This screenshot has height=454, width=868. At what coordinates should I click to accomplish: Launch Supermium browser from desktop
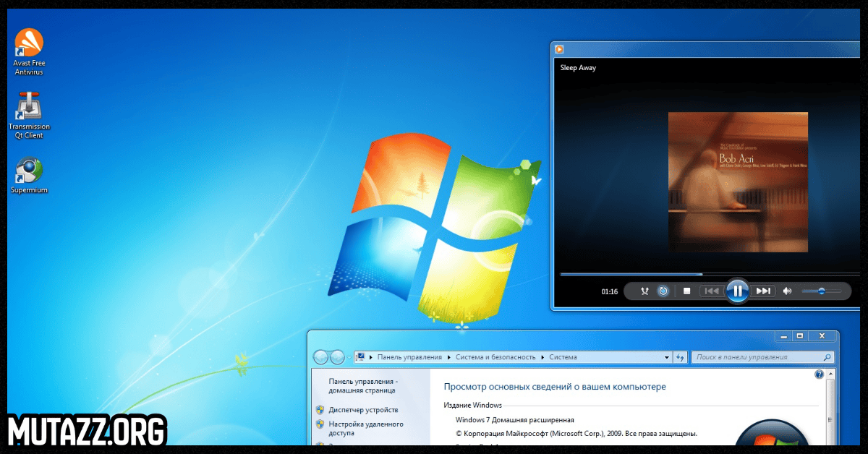click(29, 171)
